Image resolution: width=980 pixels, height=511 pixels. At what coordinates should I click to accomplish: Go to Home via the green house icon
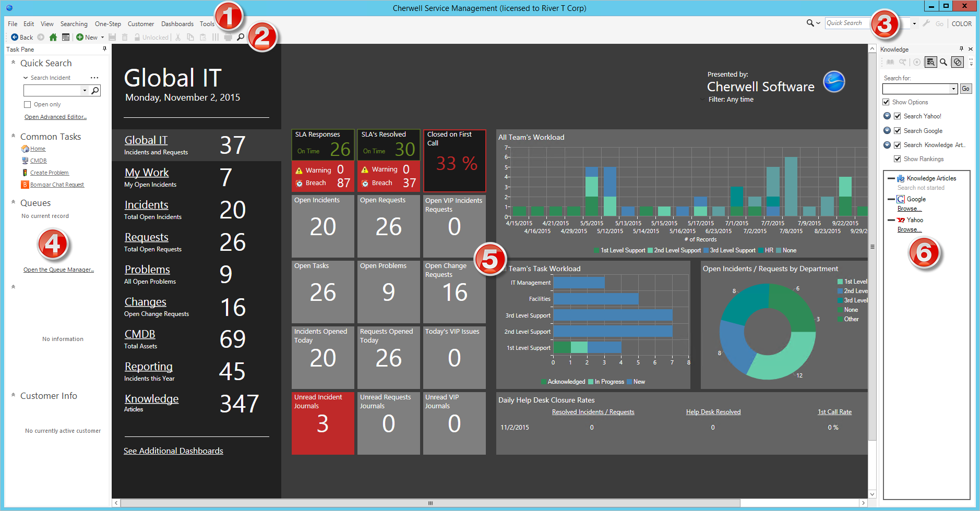[x=53, y=37]
